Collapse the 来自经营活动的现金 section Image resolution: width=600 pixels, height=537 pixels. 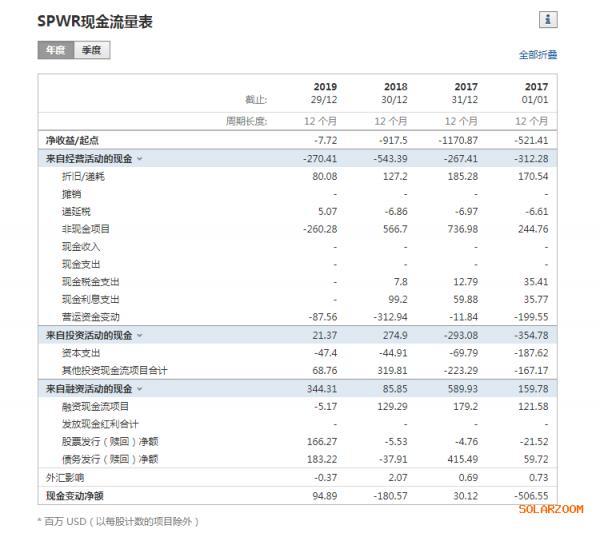point(140,158)
